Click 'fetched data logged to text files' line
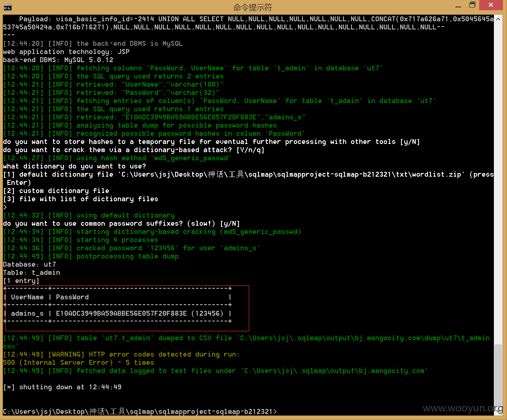 (x=216, y=371)
